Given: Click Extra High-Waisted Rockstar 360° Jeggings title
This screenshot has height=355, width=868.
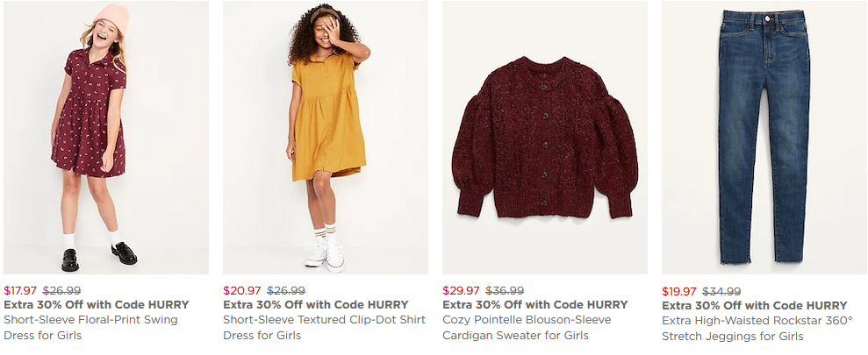Looking at the screenshot, I should click(x=757, y=328).
